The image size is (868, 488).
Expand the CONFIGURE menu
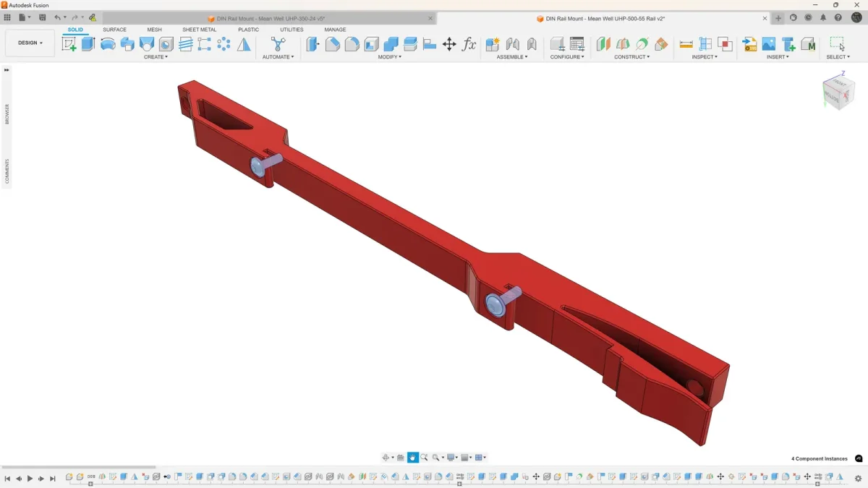[x=567, y=57]
